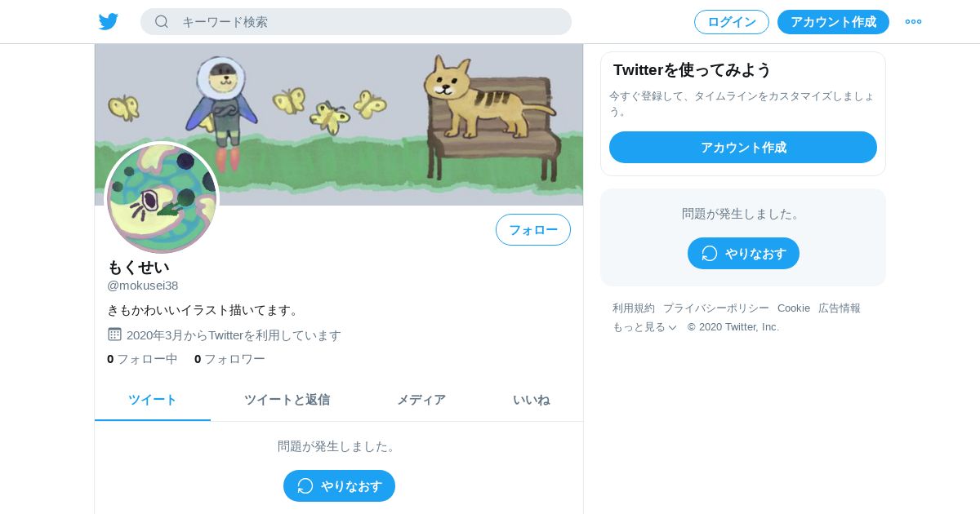Open the 利用規約 link
Image resolution: width=980 pixels, height=514 pixels.
pos(634,308)
